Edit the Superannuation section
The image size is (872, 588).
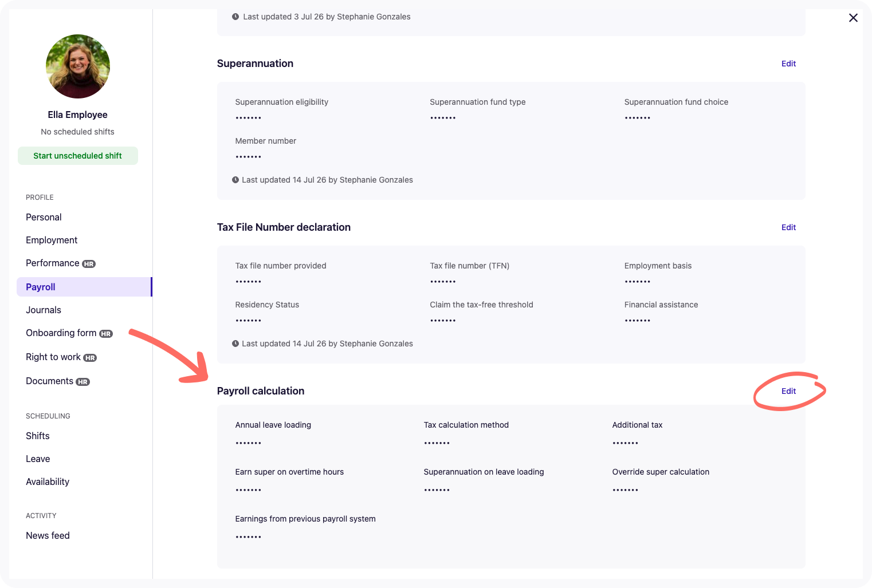click(788, 64)
